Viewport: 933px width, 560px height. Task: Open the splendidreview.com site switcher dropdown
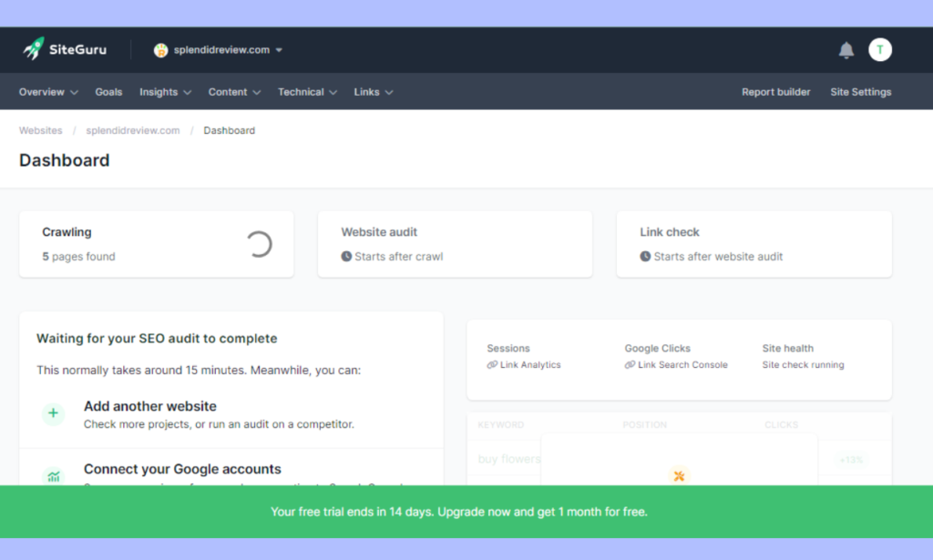tap(218, 50)
